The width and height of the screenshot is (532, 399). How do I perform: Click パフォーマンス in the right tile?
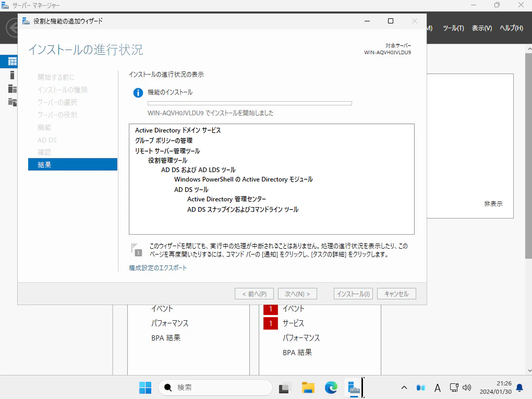coord(301,338)
